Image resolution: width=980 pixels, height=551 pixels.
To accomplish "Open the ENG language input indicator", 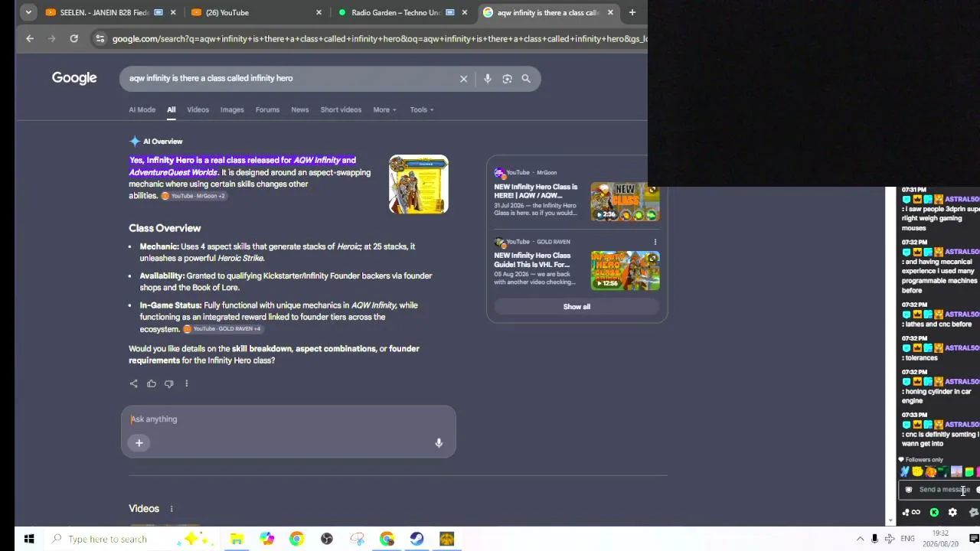I will [x=907, y=539].
